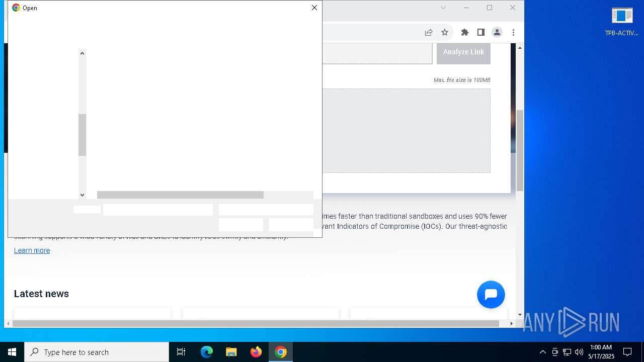Open the clock showing 1:00 AM

[x=601, y=352]
